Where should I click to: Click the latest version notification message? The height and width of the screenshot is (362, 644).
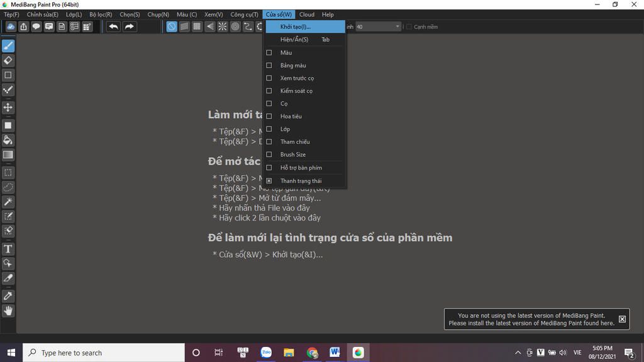(x=531, y=319)
